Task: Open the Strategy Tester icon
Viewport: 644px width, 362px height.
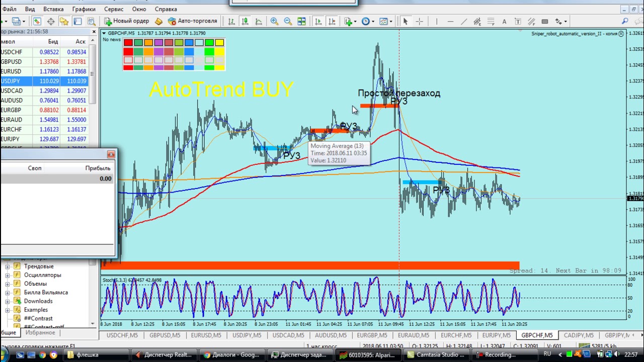Action: click(x=91, y=21)
